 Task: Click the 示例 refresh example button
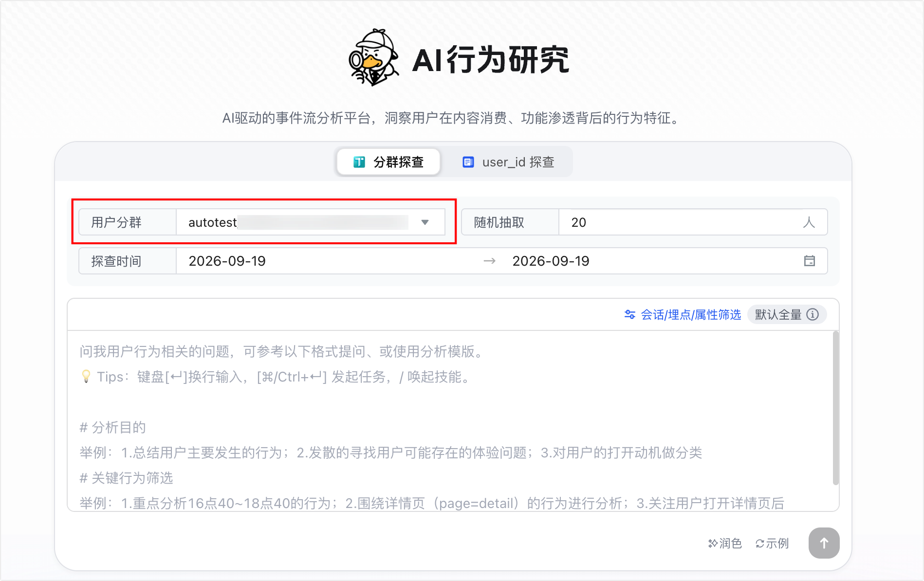tap(772, 543)
